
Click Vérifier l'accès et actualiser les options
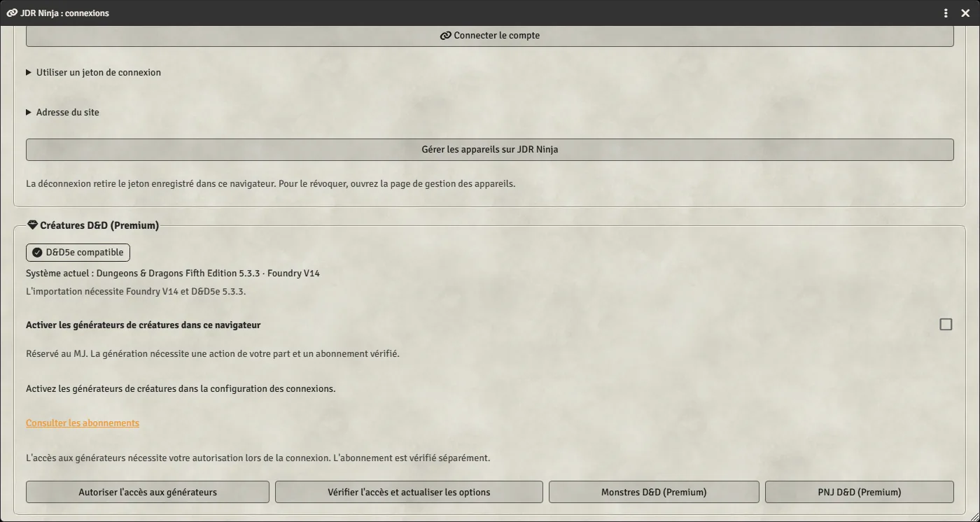409,492
